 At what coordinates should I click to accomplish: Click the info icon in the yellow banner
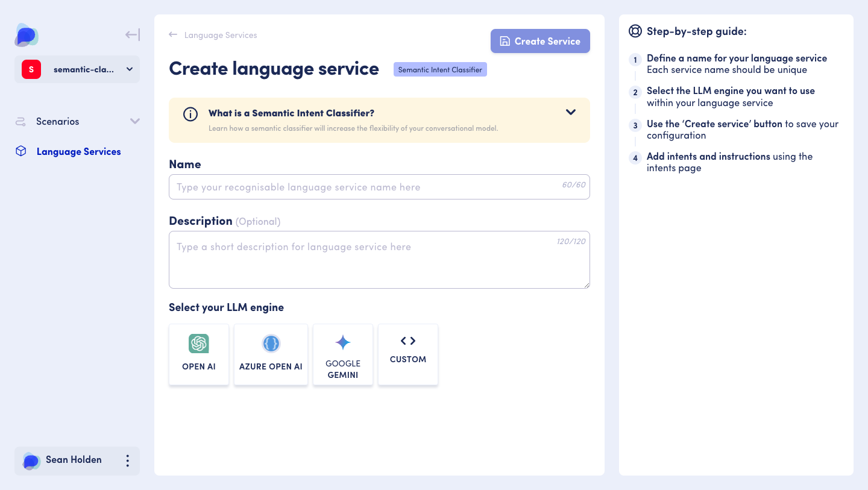pos(190,113)
